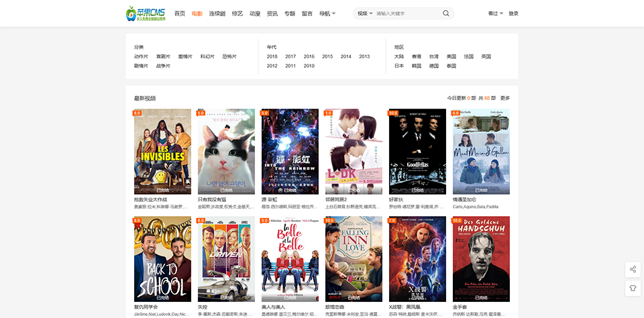Filter by region 香港
Image resolution: width=644 pixels, height=318 pixels.
[x=417, y=57]
